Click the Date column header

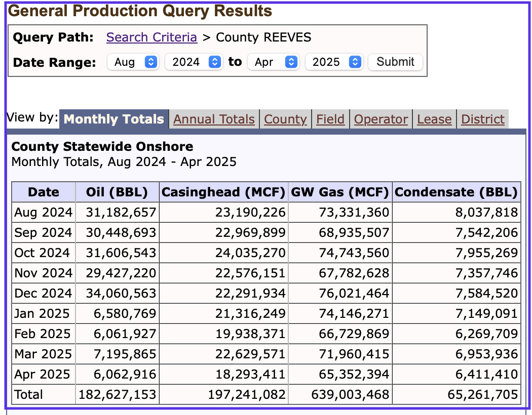point(44,192)
